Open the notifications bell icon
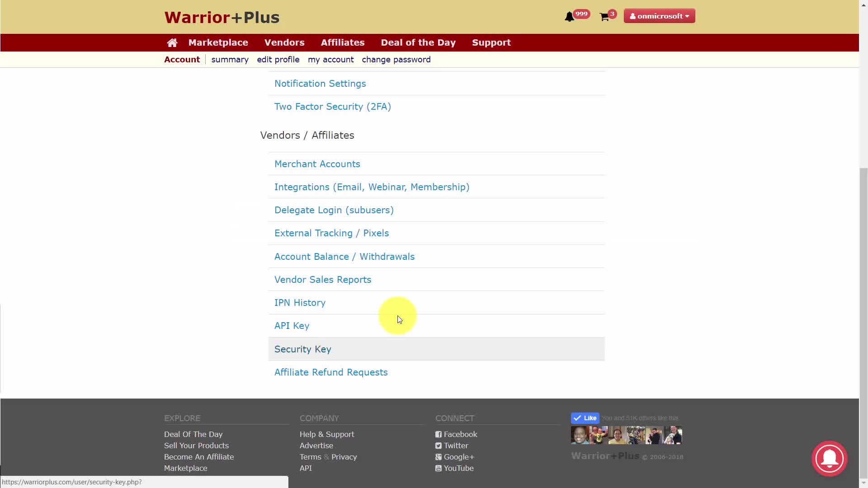The image size is (868, 488). click(x=569, y=17)
